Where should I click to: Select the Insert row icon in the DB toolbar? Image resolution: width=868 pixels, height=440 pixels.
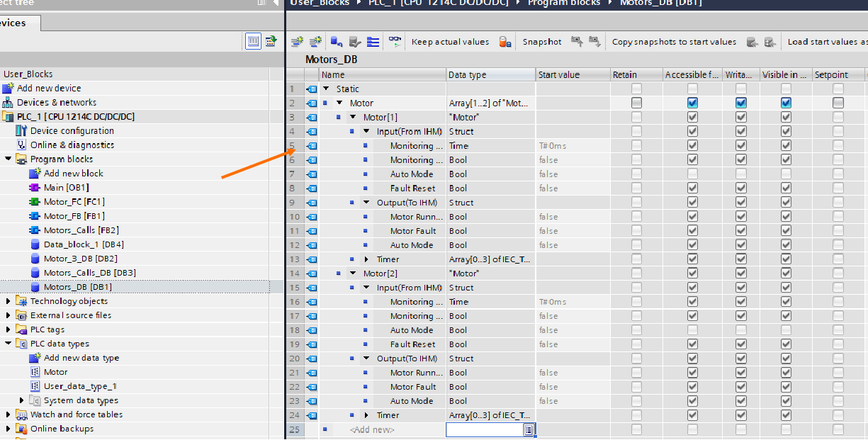pyautogui.click(x=296, y=42)
